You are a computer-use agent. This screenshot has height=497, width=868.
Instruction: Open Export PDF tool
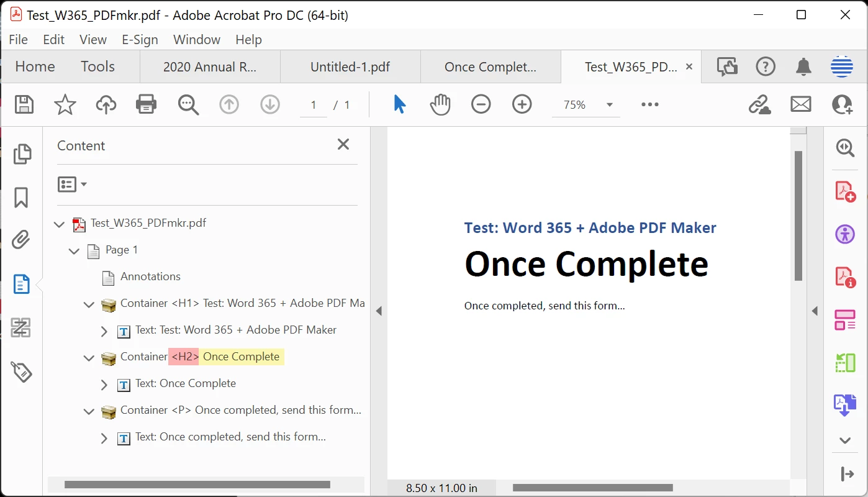[x=845, y=404]
